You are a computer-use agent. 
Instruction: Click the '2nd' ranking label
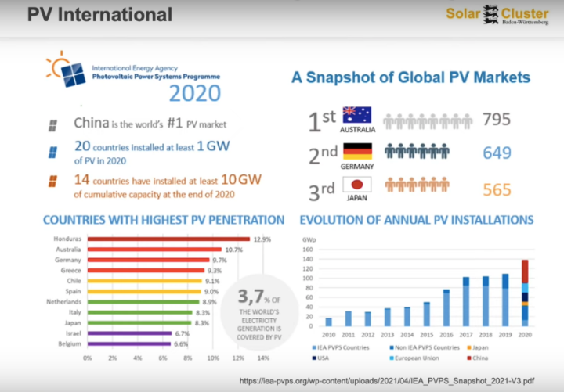click(x=323, y=155)
